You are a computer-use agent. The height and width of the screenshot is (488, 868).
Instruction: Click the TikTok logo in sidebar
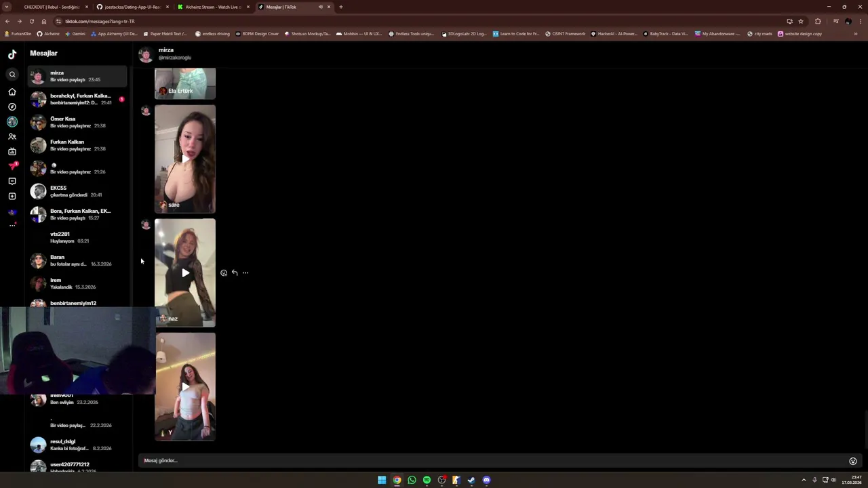(12, 54)
